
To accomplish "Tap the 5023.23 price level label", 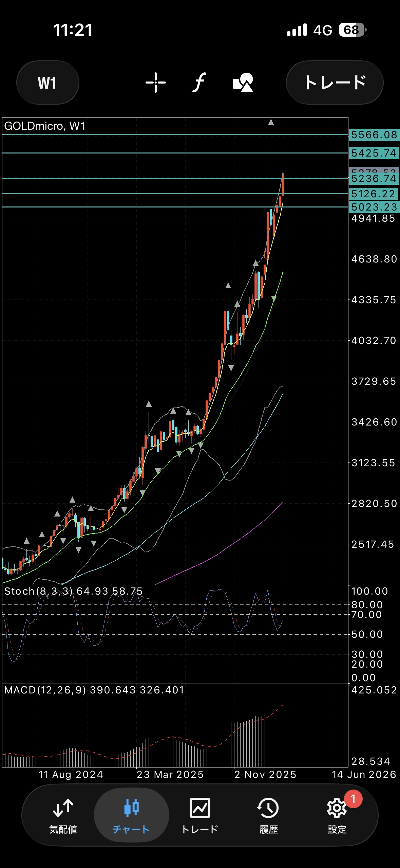I will click(374, 207).
